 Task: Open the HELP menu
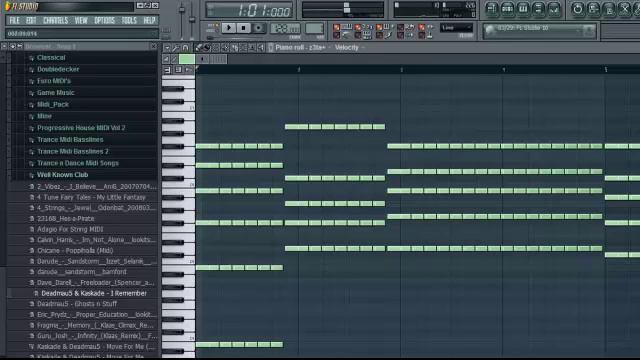point(149,20)
